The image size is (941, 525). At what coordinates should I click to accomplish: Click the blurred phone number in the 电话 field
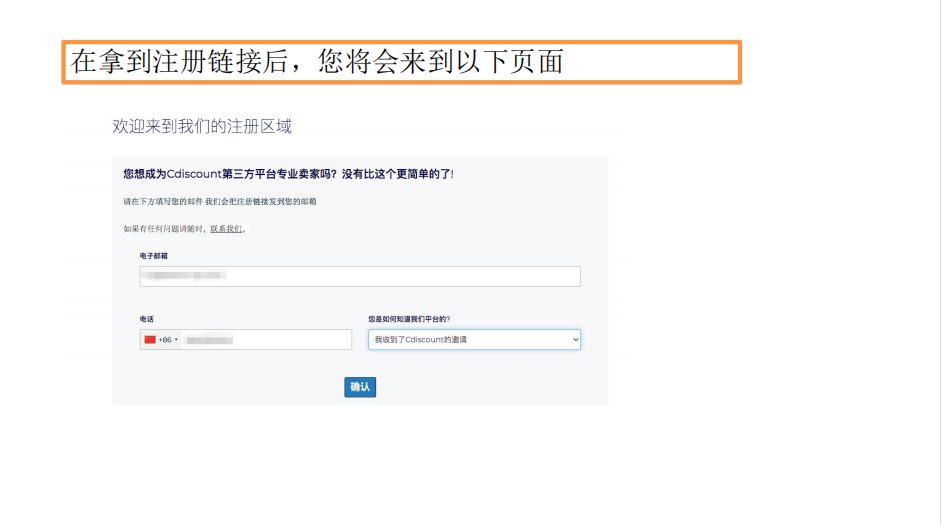pyautogui.click(x=210, y=340)
